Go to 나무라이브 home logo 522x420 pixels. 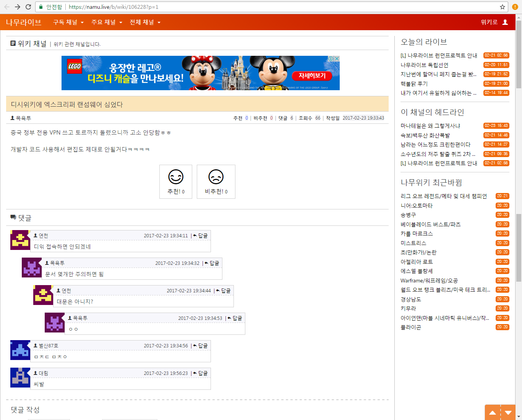[24, 22]
